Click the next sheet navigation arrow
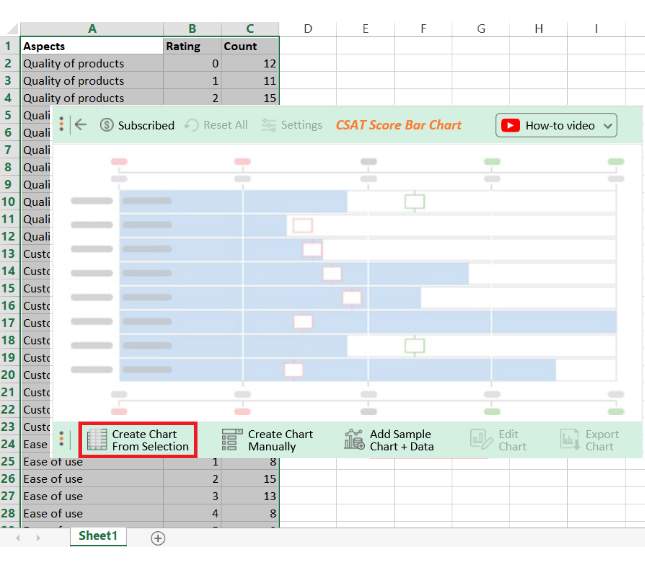Screen dimensions: 645x569 (x=38, y=538)
